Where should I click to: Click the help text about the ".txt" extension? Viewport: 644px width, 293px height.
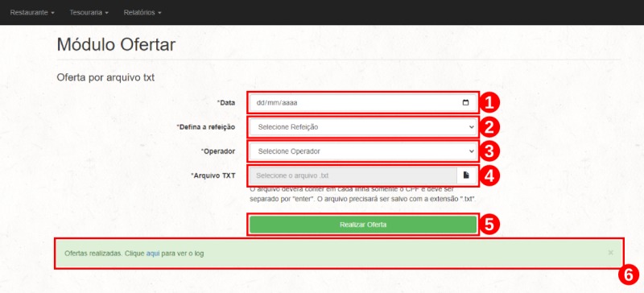363,194
